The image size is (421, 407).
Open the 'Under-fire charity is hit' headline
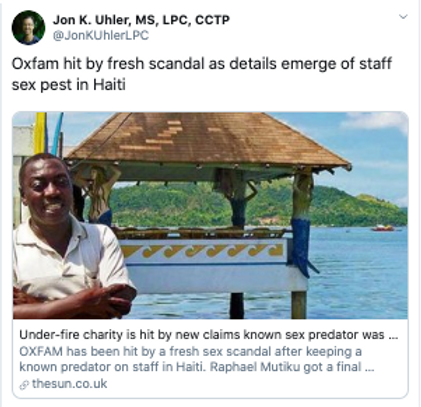pyautogui.click(x=208, y=334)
